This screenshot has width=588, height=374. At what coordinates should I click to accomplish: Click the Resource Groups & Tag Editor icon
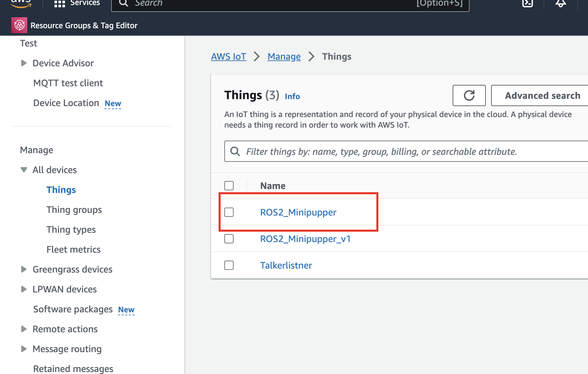[19, 25]
